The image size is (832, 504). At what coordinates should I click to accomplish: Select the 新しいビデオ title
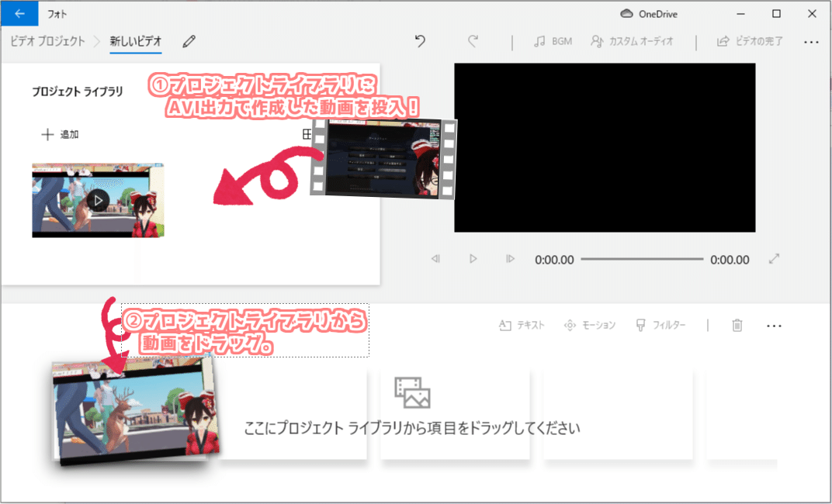click(x=136, y=41)
